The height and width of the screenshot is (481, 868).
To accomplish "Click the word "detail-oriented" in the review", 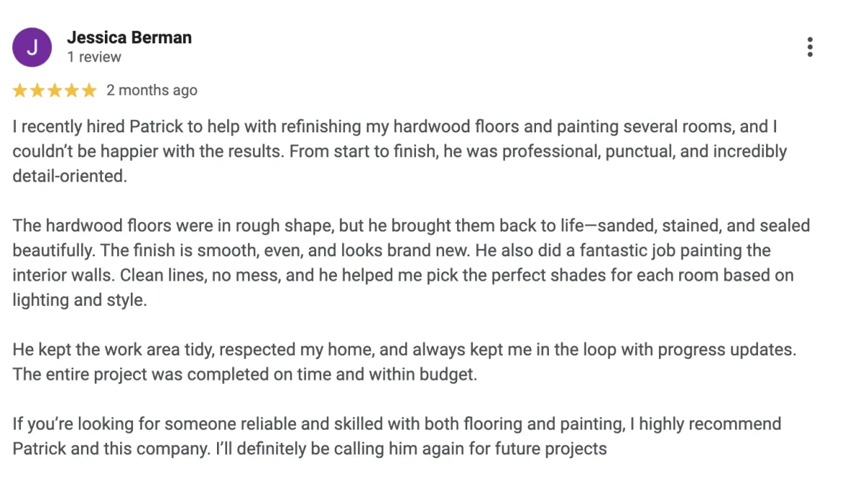I will pyautogui.click(x=69, y=176).
